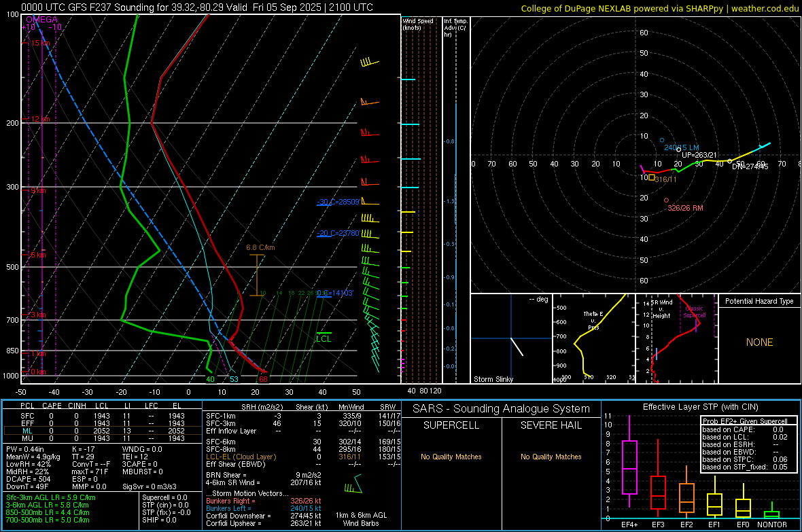Click the 'Storm Slinky' panel label

pos(493,379)
